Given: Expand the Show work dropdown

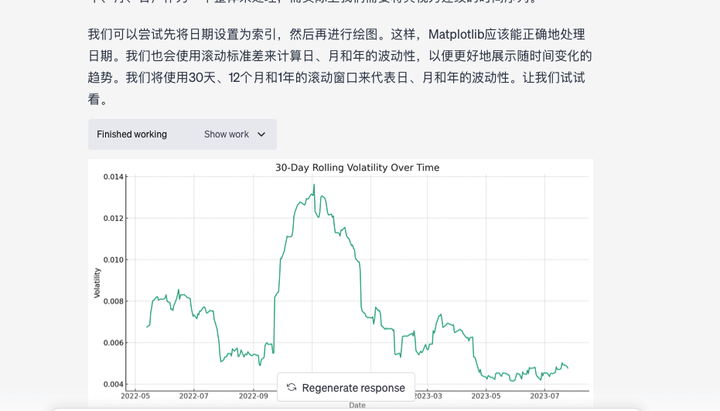Looking at the screenshot, I should 235,134.
